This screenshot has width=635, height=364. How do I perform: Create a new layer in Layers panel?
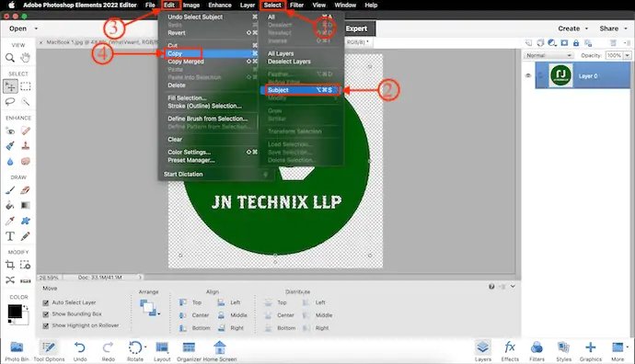pyautogui.click(x=528, y=43)
